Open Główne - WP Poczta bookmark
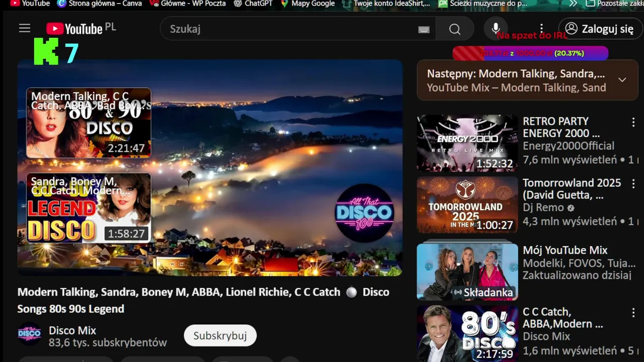 coord(188,4)
